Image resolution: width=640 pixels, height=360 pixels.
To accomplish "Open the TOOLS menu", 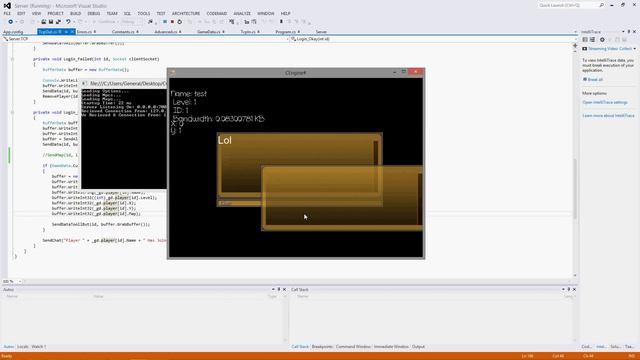I will click(144, 13).
